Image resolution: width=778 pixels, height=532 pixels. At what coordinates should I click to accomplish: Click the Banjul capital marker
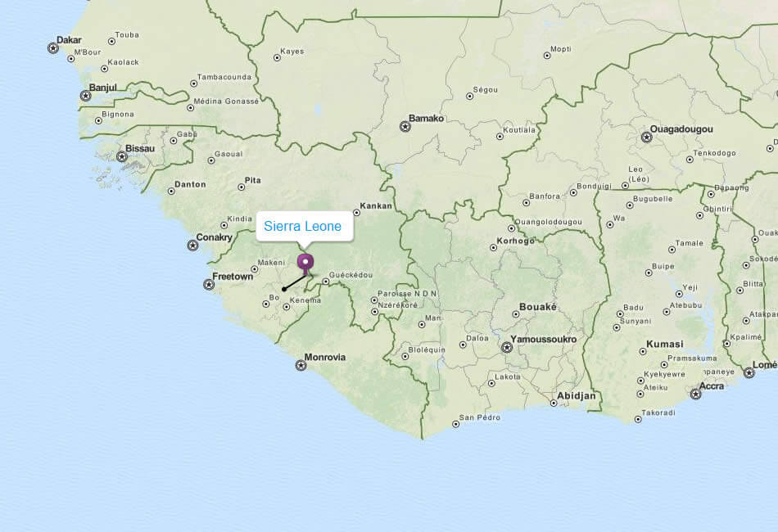click(x=86, y=96)
